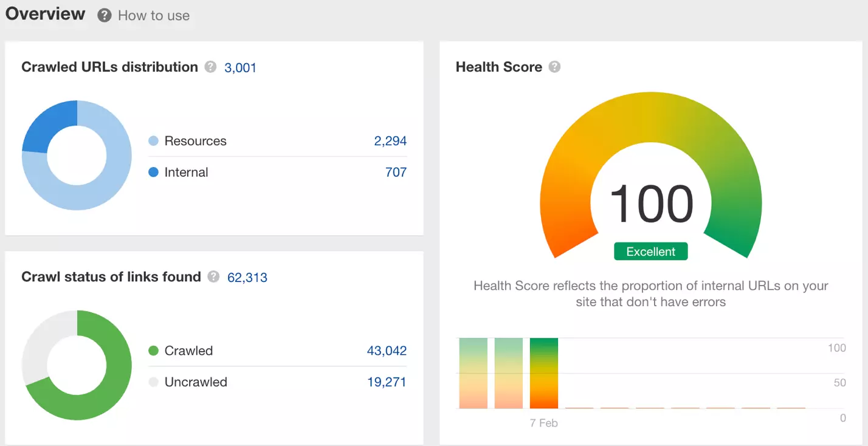Viewport: 868px width, 446px height.
Task: Click the light blue Resources legend dot
Action: 154,141
